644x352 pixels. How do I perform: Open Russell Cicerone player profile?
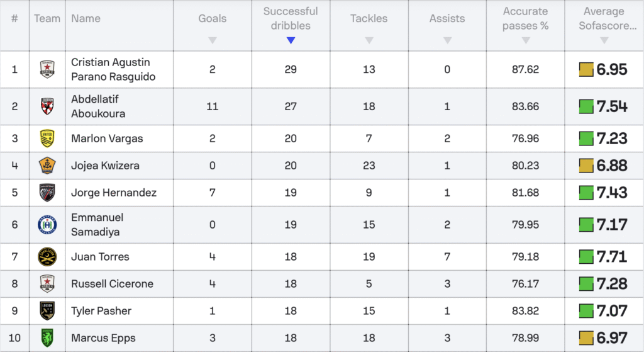click(x=112, y=284)
